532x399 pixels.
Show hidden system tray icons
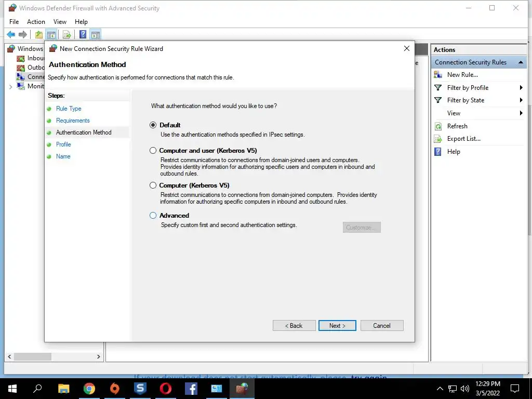pyautogui.click(x=440, y=389)
